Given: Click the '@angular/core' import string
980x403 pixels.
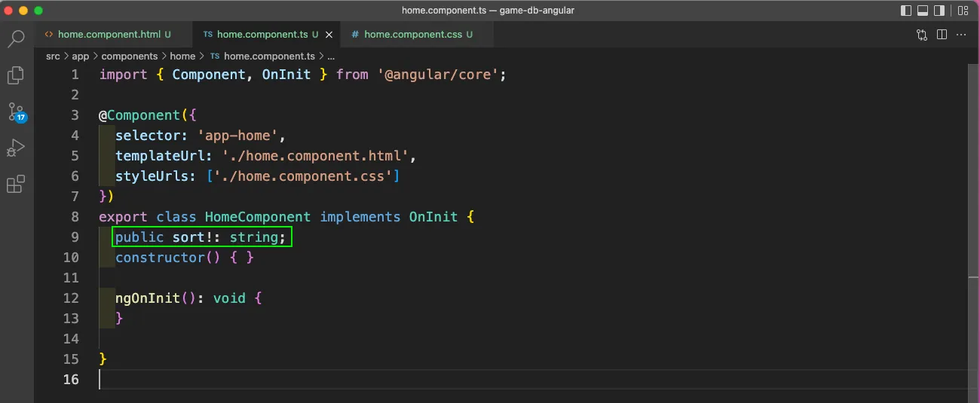Looking at the screenshot, I should click(442, 75).
